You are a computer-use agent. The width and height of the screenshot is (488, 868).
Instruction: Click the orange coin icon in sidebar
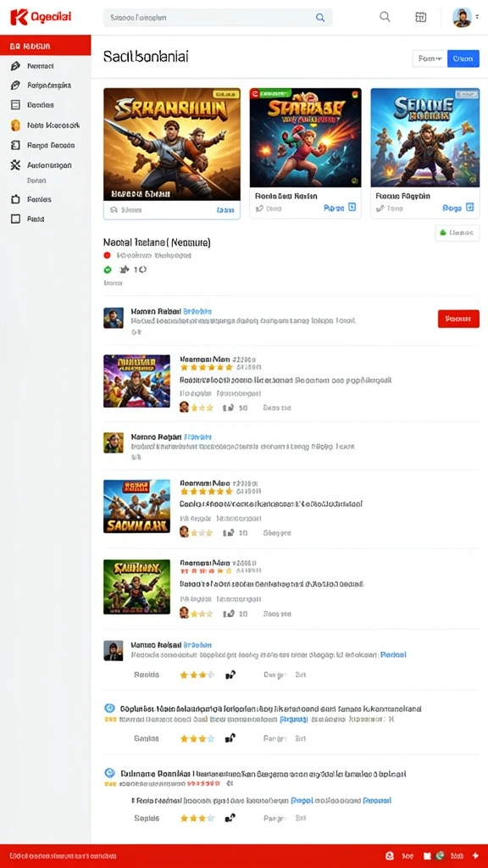point(15,125)
